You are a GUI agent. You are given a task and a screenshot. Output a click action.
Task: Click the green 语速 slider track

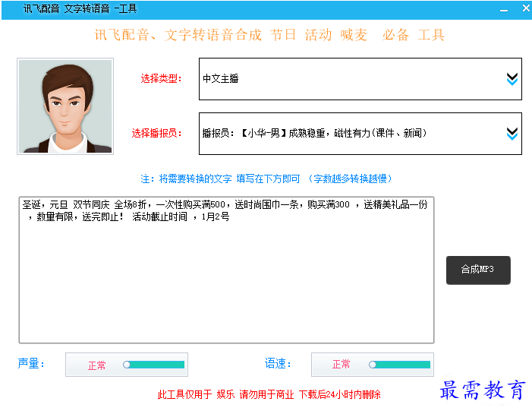[402, 365]
